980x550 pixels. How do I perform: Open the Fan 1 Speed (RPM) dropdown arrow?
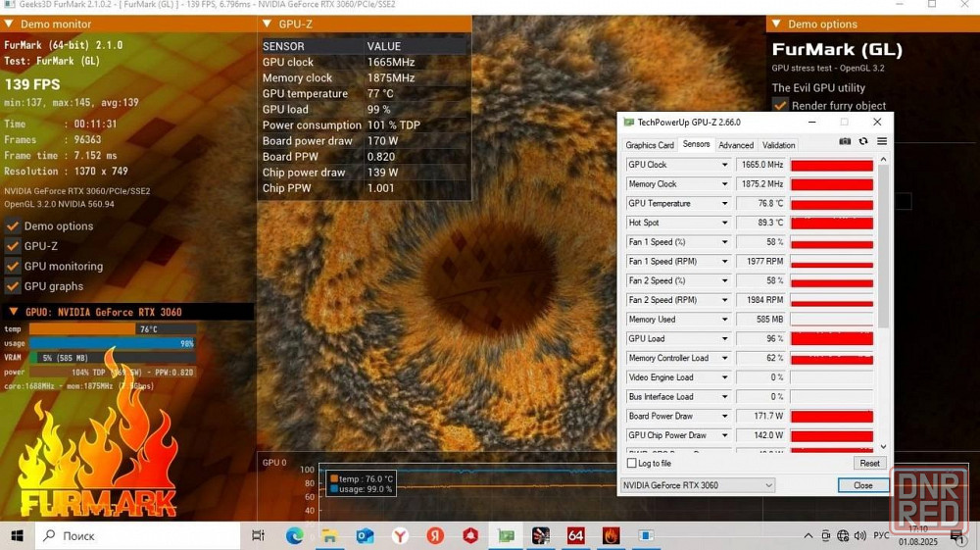[x=724, y=261]
